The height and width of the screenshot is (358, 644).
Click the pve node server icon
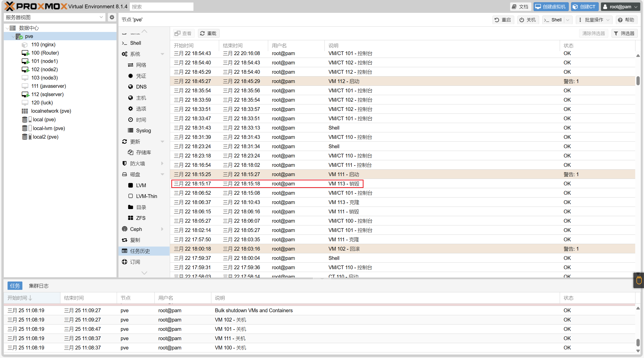[x=19, y=36]
